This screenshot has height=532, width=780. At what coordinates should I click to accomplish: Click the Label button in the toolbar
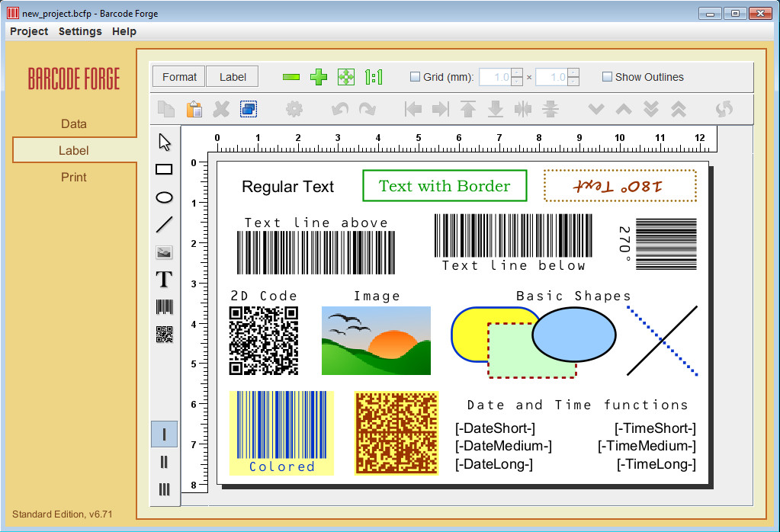[233, 77]
